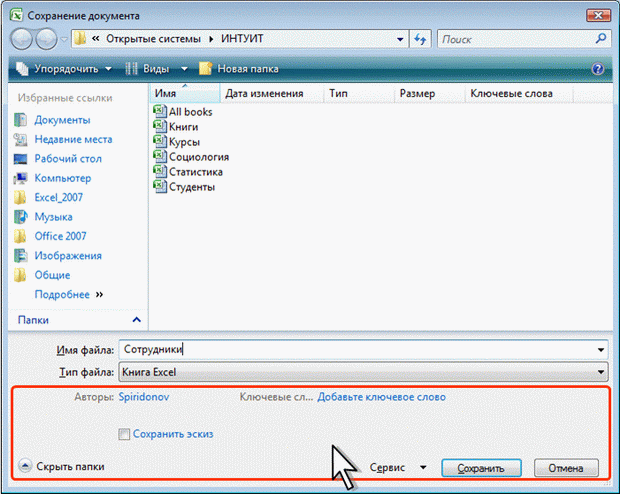The image size is (620, 494).
Task: Sort by the Дата изменения column header
Action: click(x=264, y=93)
